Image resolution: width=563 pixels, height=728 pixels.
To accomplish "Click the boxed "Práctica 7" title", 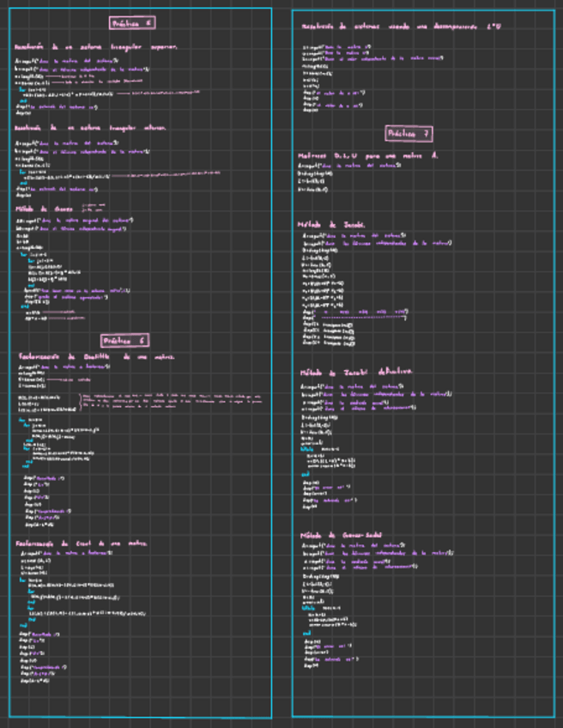I will tap(409, 134).
